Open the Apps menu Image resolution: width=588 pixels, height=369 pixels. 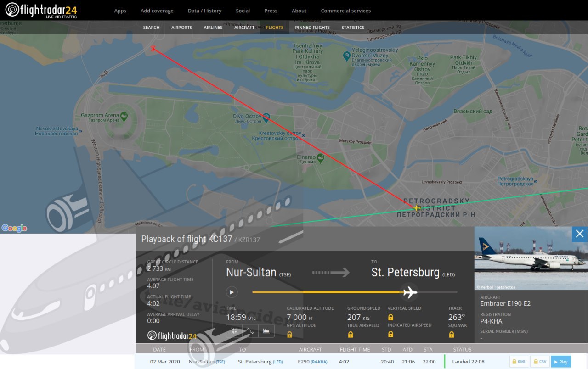(x=120, y=11)
